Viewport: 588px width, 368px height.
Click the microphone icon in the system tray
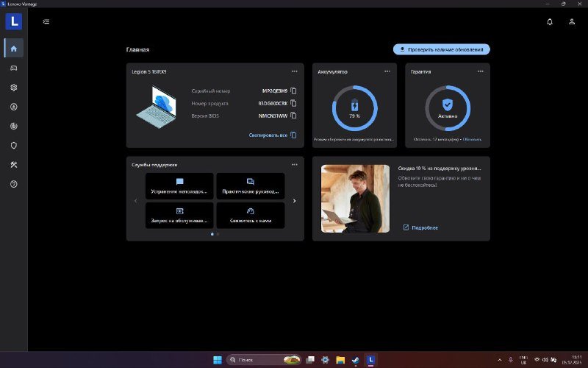click(510, 360)
